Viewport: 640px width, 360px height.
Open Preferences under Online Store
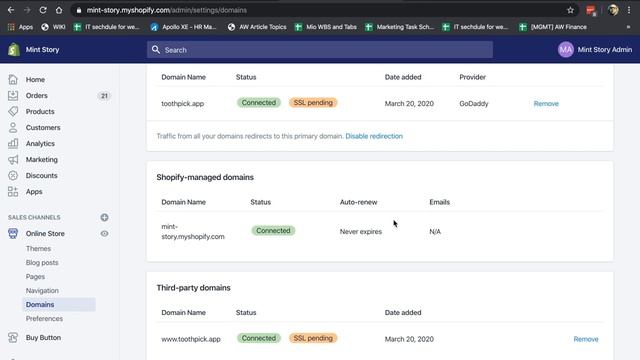point(44,319)
